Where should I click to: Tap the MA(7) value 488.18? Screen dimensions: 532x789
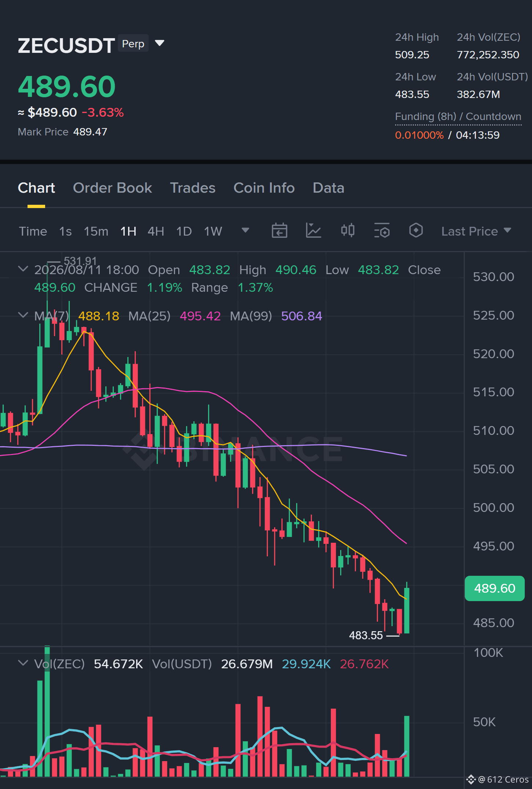99,316
